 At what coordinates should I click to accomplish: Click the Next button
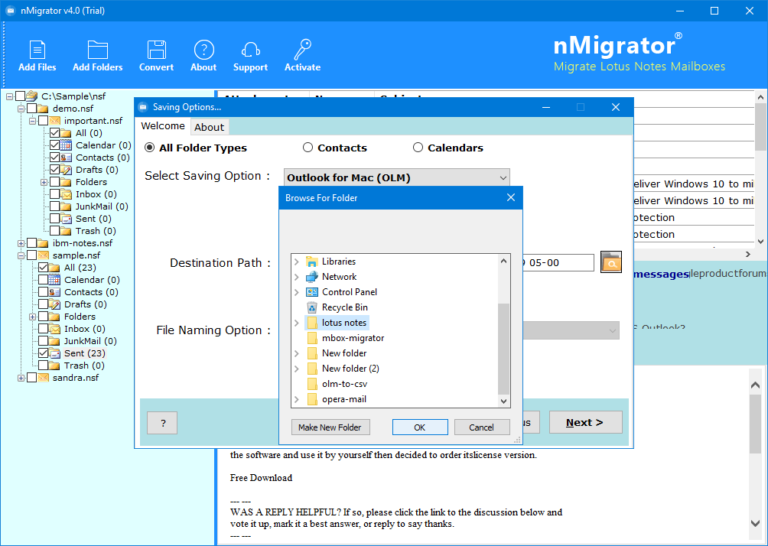coord(585,422)
